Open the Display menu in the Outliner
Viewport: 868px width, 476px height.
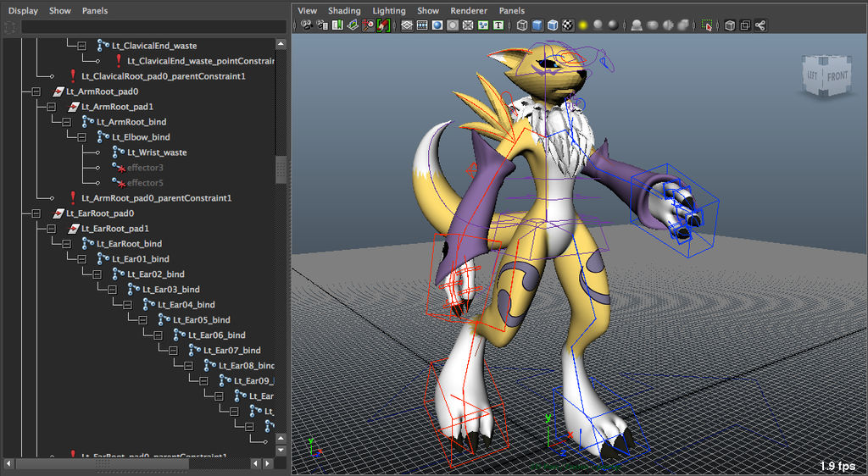coord(23,10)
